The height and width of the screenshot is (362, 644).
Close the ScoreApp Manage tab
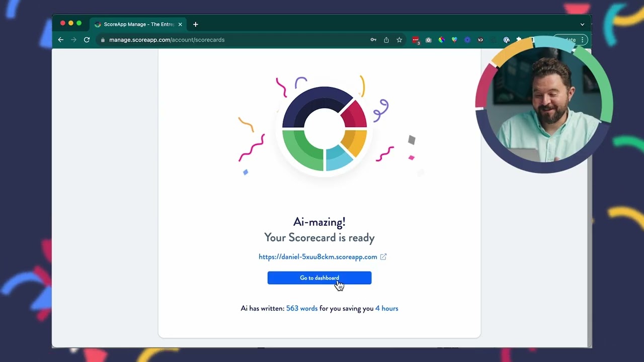tap(180, 24)
